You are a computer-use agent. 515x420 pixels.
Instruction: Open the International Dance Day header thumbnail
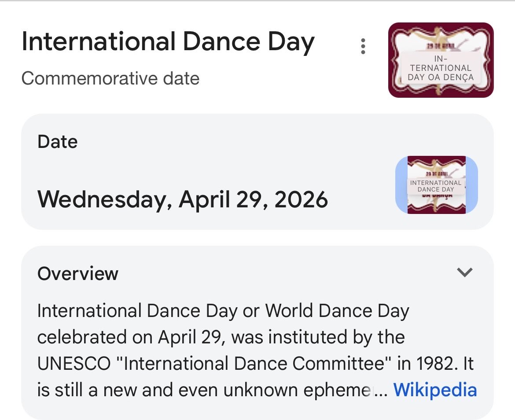[441, 60]
